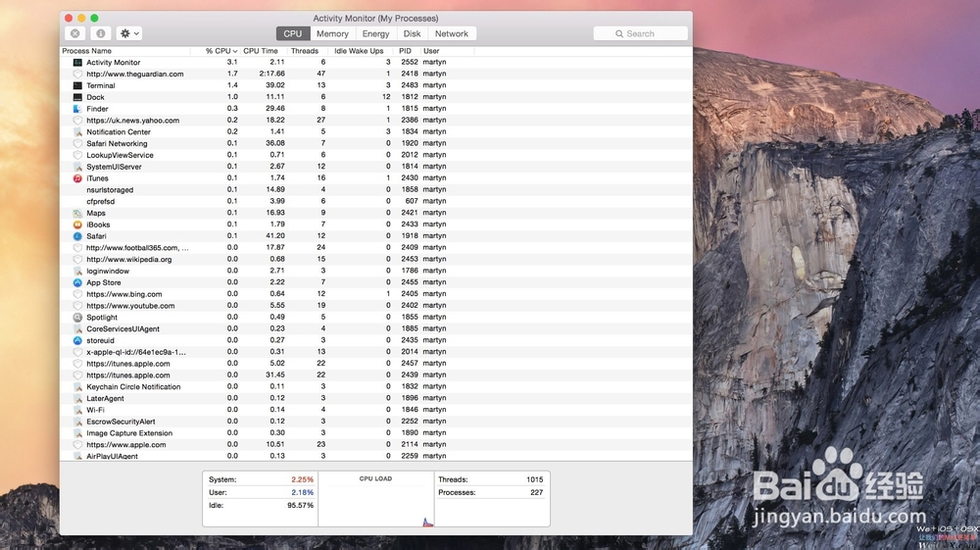Select the https://www.youtube.com process row
980x550 pixels.
pos(376,306)
